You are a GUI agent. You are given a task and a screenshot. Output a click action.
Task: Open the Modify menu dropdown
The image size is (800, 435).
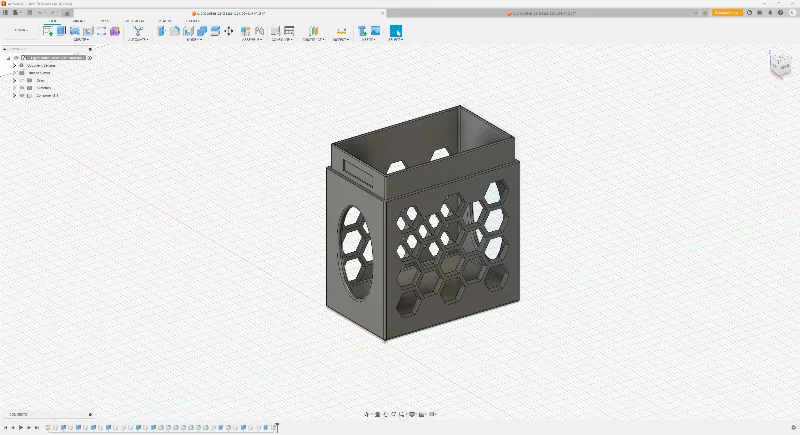point(193,39)
